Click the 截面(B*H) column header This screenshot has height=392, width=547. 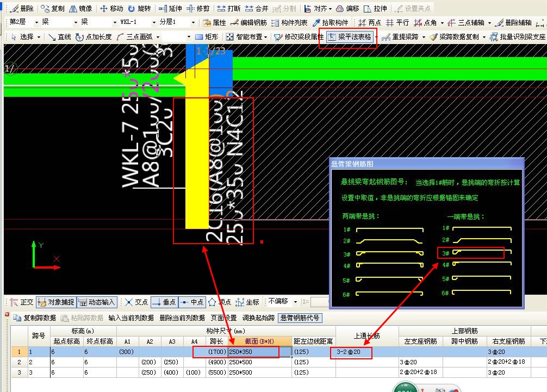(x=259, y=341)
